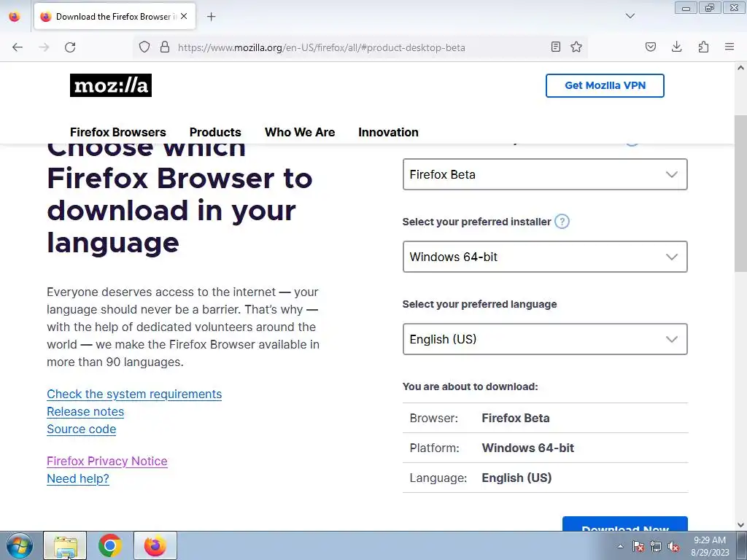747x560 pixels.
Task: View site security padlock info
Action: [x=165, y=47]
